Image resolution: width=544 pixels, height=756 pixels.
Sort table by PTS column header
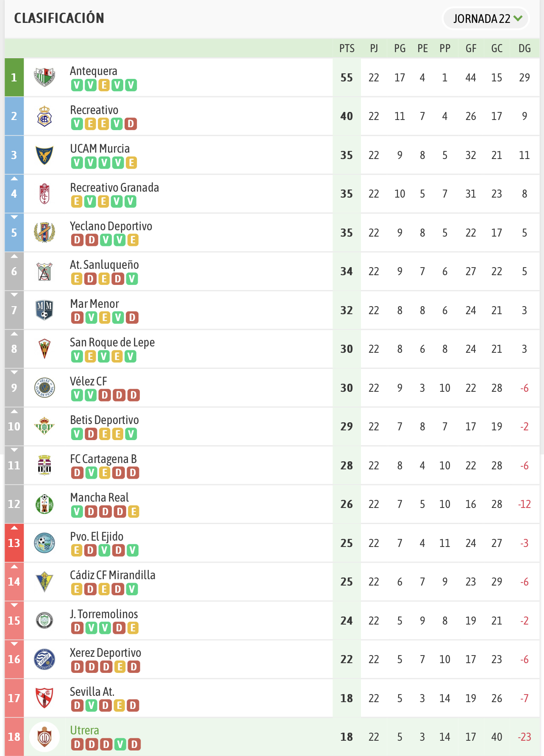click(x=347, y=48)
